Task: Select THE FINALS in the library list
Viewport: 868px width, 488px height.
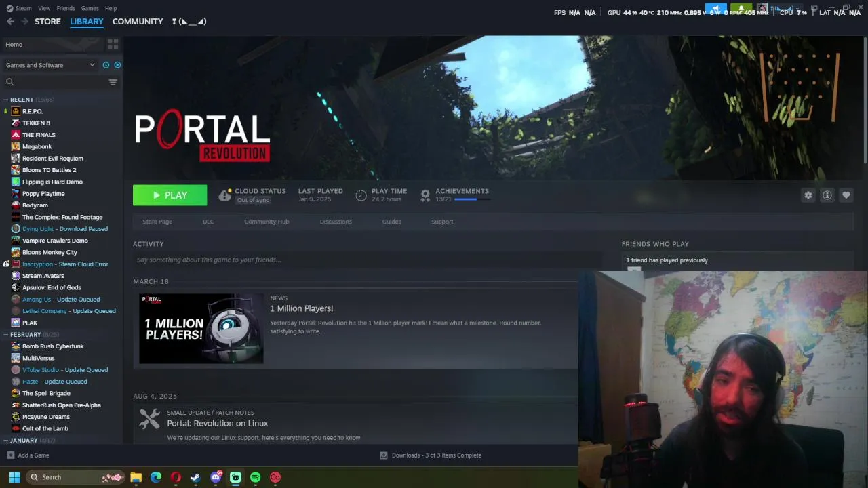Action: [x=39, y=135]
